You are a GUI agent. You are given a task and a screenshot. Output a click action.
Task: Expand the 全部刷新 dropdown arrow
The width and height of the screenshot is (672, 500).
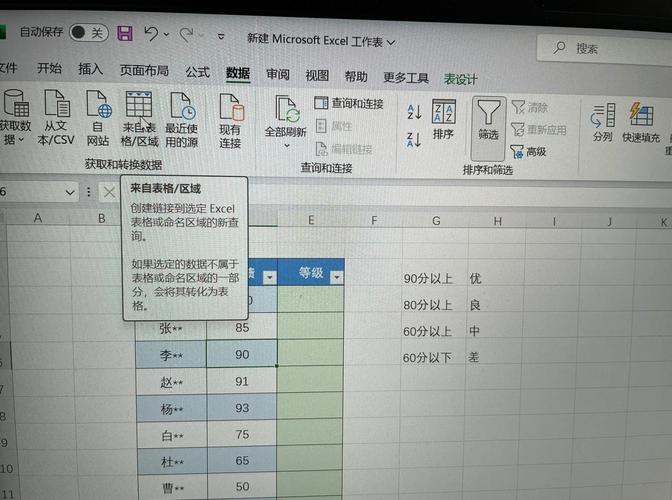click(x=287, y=146)
